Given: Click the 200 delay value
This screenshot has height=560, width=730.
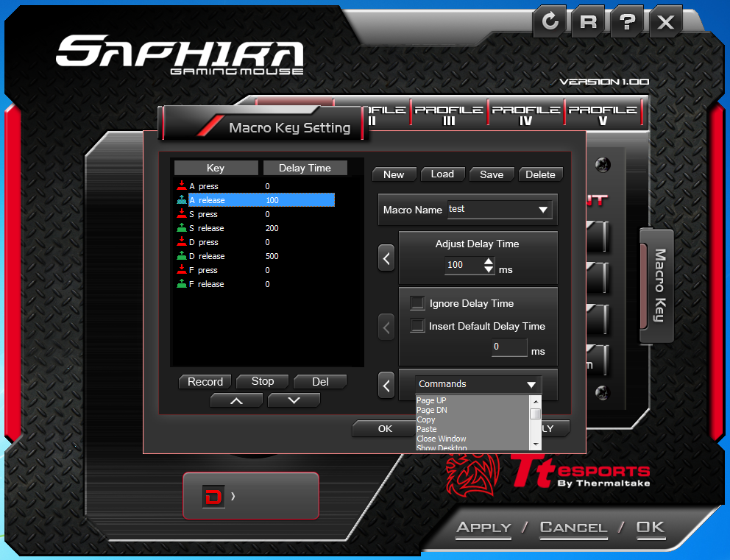Looking at the screenshot, I should coord(272,228).
